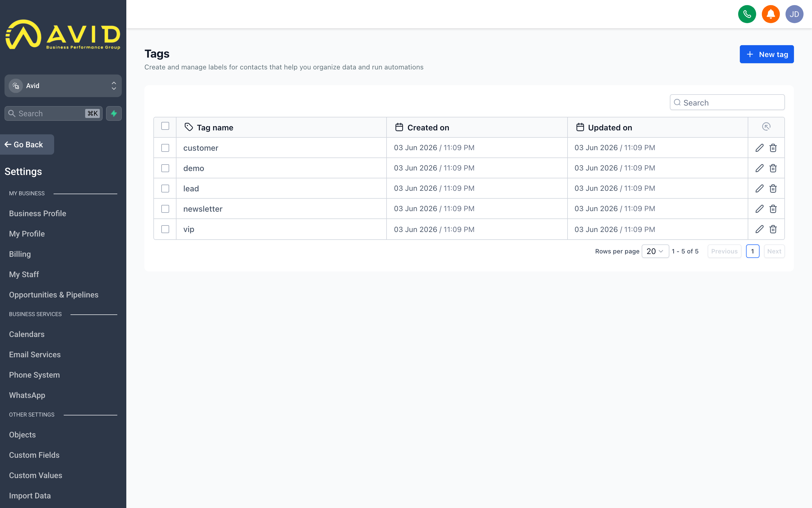Open My Staff settings
The image size is (812, 508).
click(24, 275)
